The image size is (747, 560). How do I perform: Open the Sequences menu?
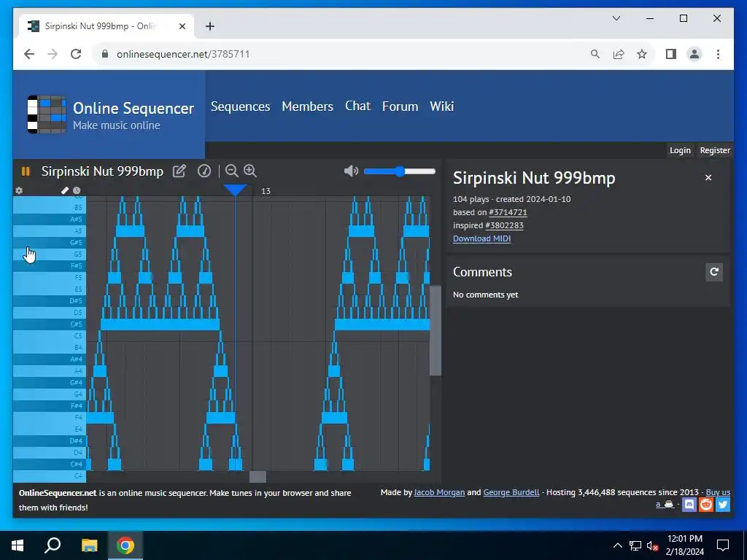click(240, 106)
